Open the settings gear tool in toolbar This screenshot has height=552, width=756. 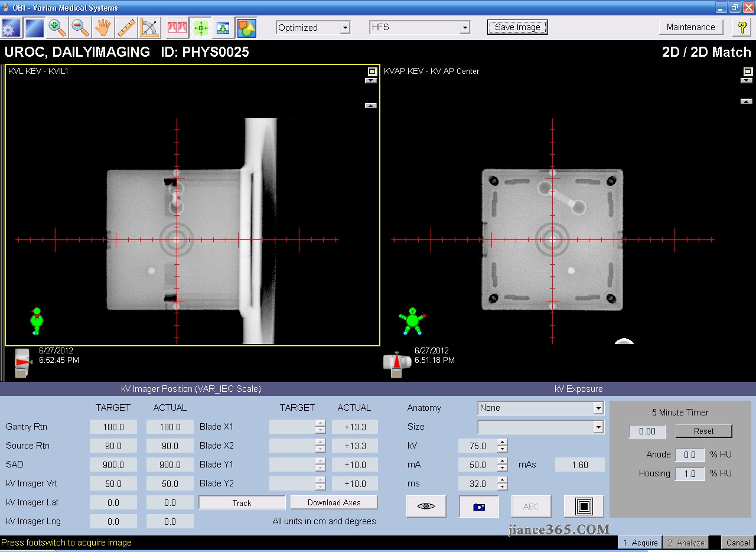[x=11, y=28]
